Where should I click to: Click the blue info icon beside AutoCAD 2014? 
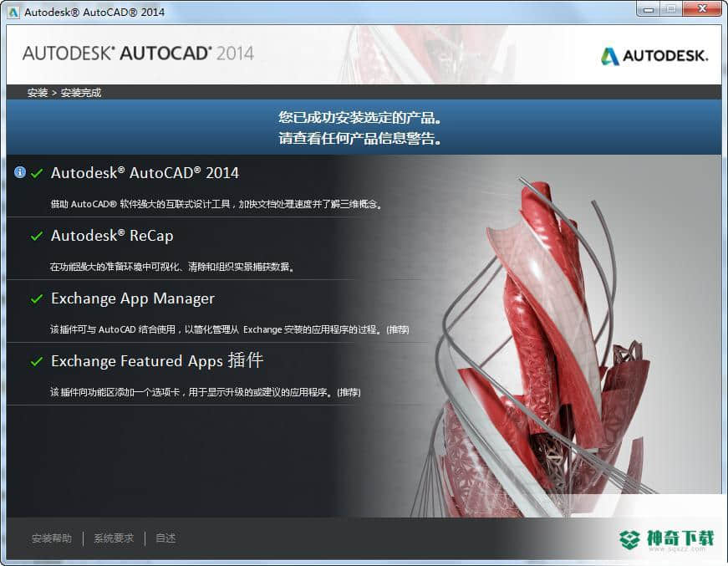20,172
